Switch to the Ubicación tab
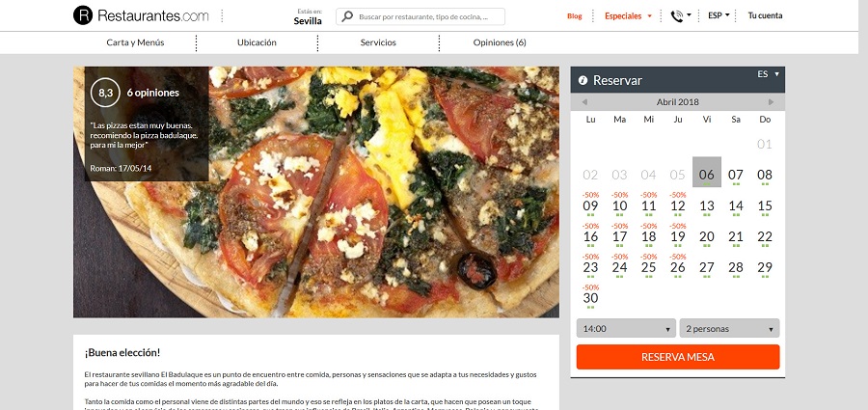This screenshot has height=410, width=868. click(257, 42)
